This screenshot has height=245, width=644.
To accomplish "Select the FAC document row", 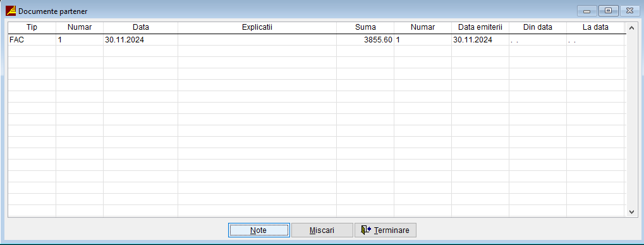I will [316, 40].
